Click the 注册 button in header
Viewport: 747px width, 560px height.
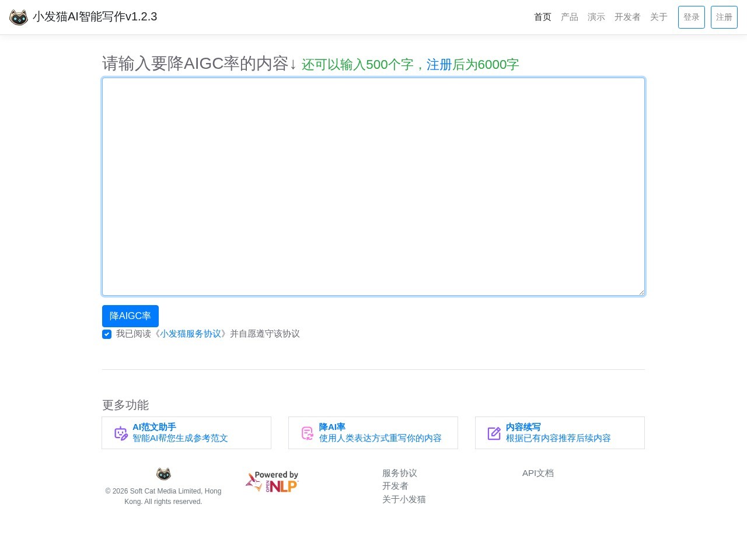pos(724,17)
